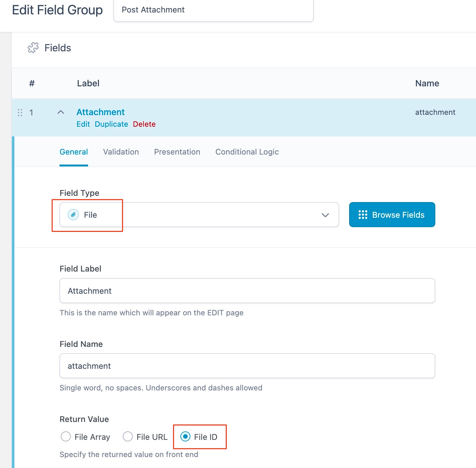This screenshot has height=468, width=476.
Task: Click the Edit link under Attachment
Action: (x=83, y=124)
